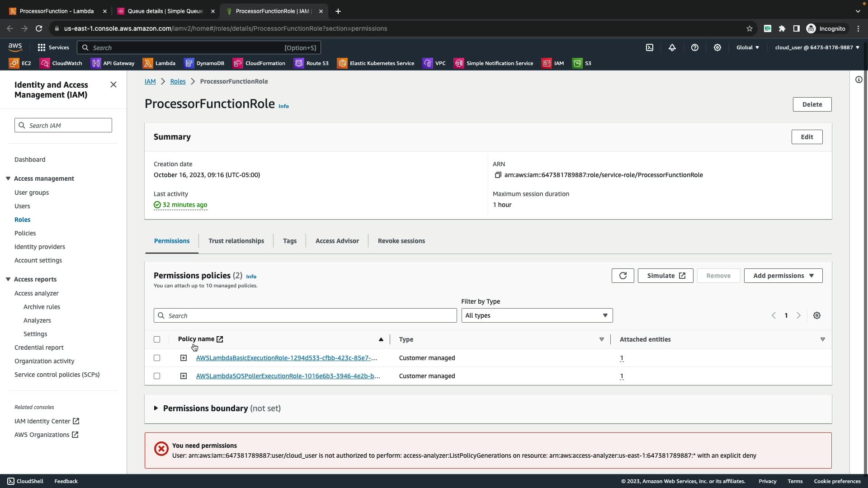Select the AWSLambdaSQSPollerExecutionRole policy checkbox
The width and height of the screenshot is (868, 488).
(157, 376)
